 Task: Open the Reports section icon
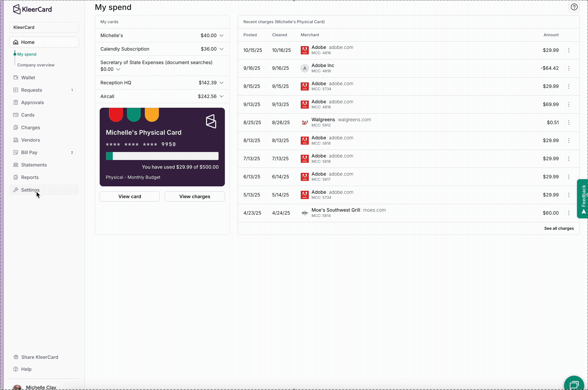point(16,177)
